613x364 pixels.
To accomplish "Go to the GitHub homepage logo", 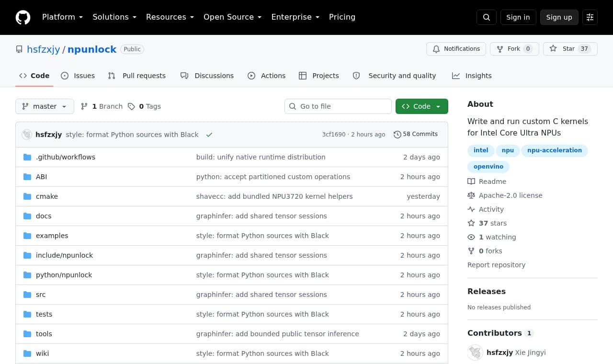I will pyautogui.click(x=23, y=17).
